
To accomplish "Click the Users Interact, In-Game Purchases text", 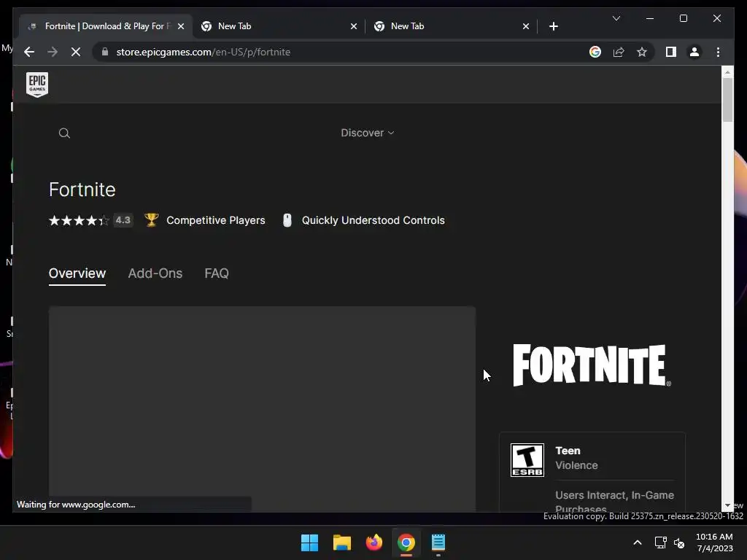I will (614, 502).
